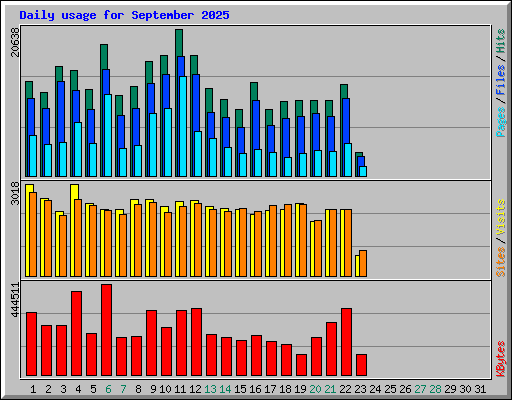The height and width of the screenshot is (400, 512).
Task: Click the red KBytes bar for day 23
Action: [361, 365]
